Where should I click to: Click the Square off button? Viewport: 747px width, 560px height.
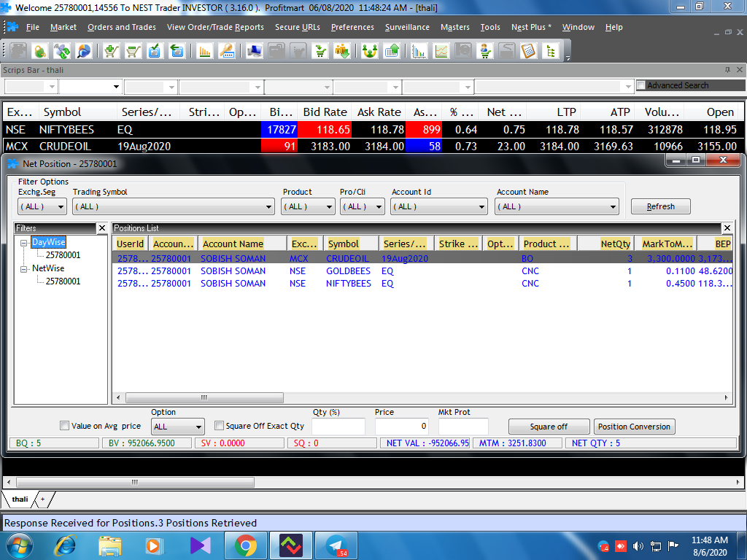pyautogui.click(x=549, y=427)
